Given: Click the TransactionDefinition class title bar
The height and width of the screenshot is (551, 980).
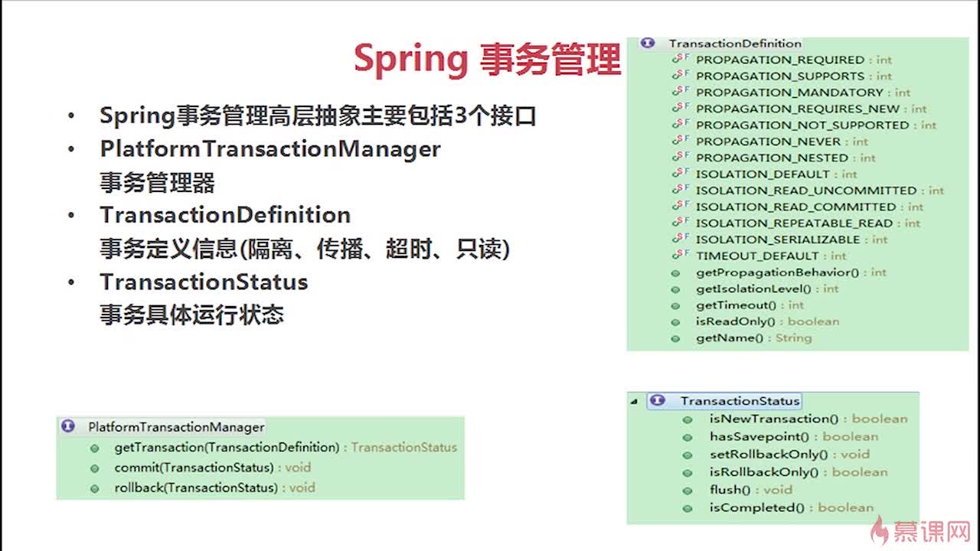Looking at the screenshot, I should click(x=733, y=44).
